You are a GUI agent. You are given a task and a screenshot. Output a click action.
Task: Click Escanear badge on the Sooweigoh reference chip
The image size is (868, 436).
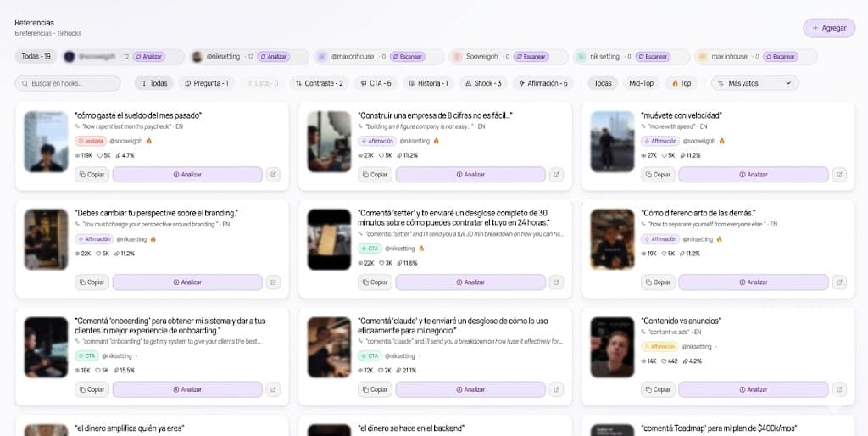tap(531, 57)
